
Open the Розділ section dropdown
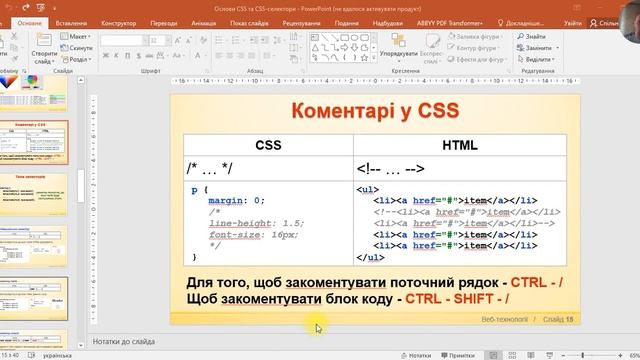click(76, 59)
